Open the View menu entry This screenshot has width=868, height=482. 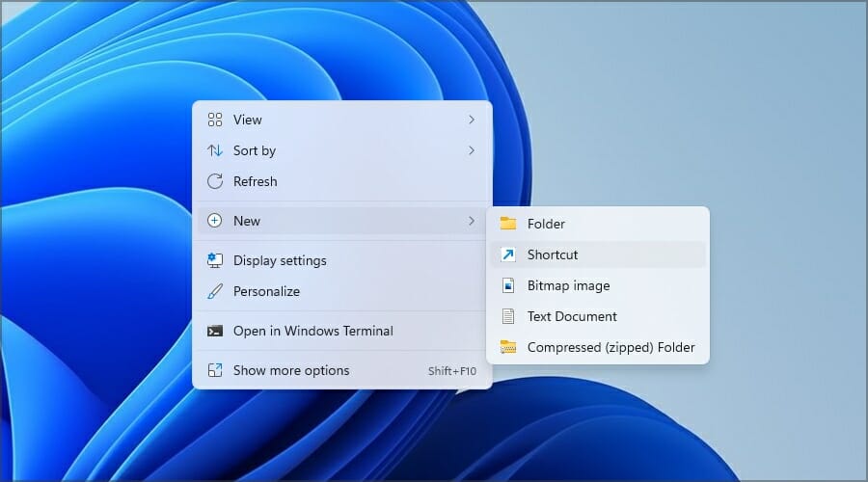(x=342, y=120)
